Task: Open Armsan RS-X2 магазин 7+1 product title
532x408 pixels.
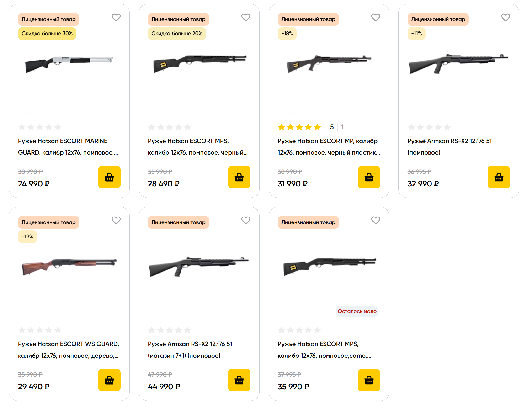Action: click(x=190, y=350)
